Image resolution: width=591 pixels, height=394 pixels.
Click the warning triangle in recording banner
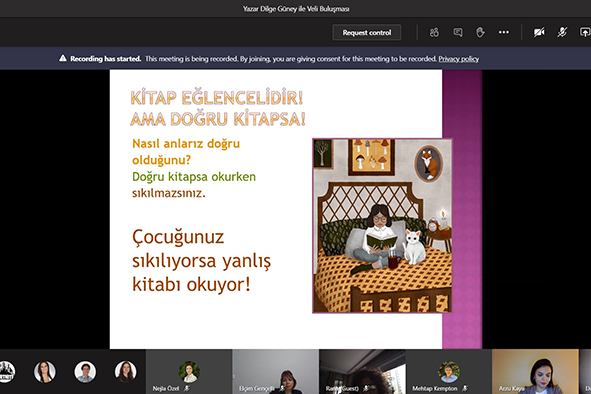[x=63, y=58]
